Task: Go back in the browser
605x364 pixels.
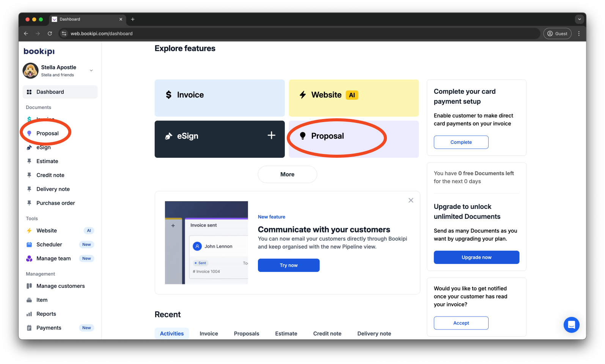Action: [x=26, y=33]
